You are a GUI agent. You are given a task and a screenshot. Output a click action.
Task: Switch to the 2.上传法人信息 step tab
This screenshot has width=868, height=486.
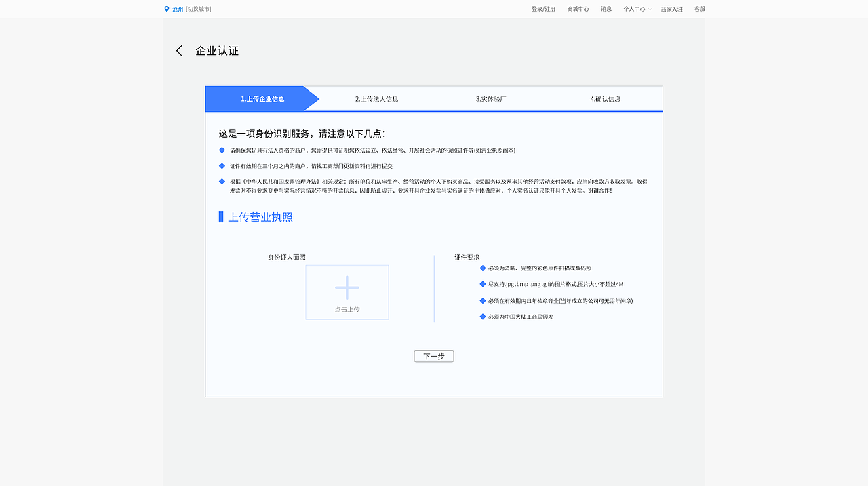(377, 98)
